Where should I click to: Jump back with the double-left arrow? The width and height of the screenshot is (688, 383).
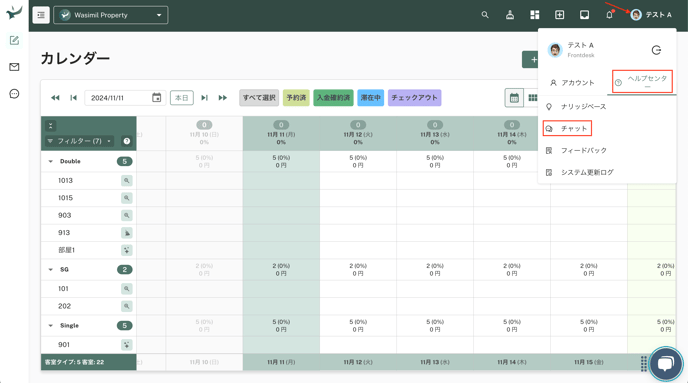click(55, 97)
